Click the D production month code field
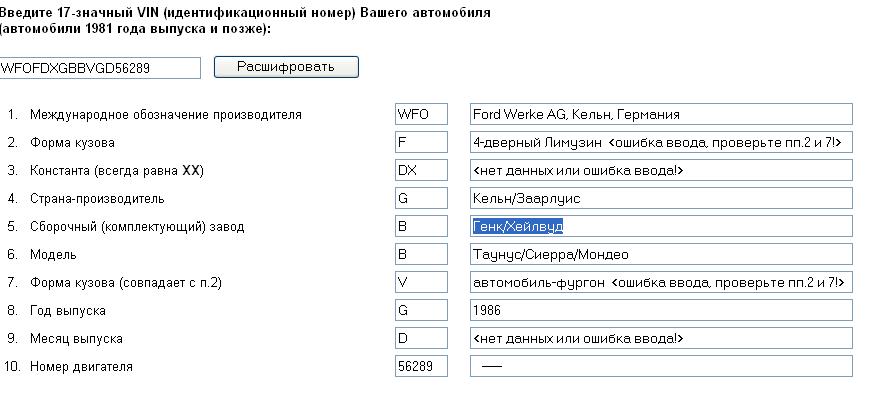Screen dimensions: 883x405 tap(421, 339)
